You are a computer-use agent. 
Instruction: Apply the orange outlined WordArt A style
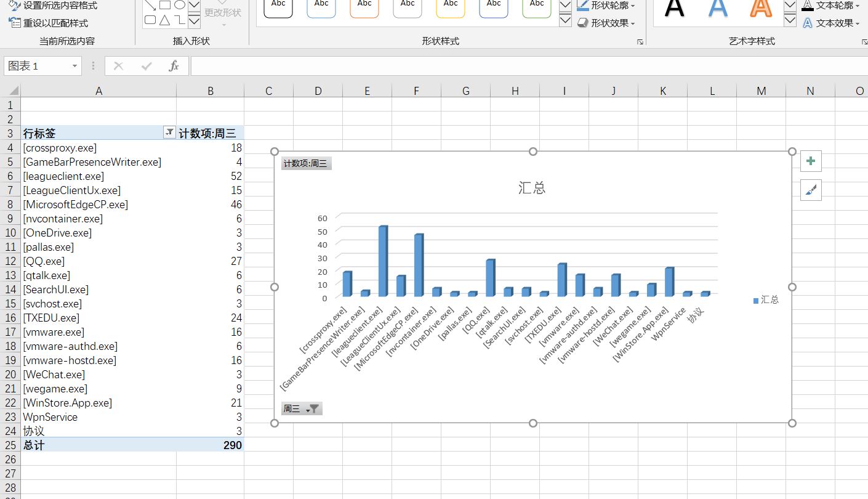761,8
